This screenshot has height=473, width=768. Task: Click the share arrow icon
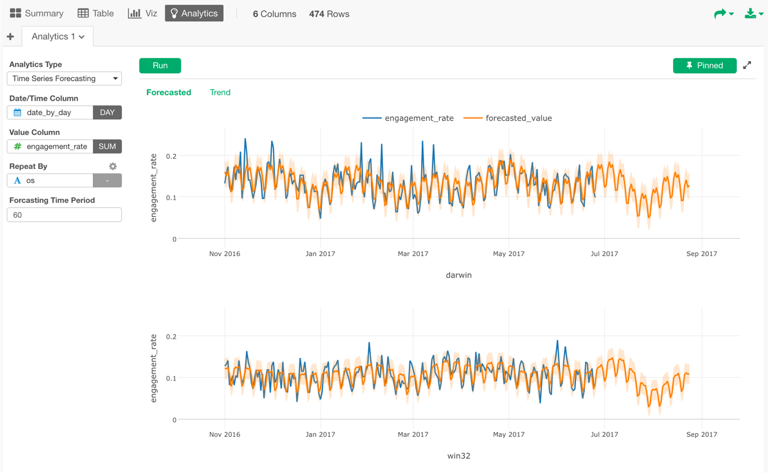721,13
